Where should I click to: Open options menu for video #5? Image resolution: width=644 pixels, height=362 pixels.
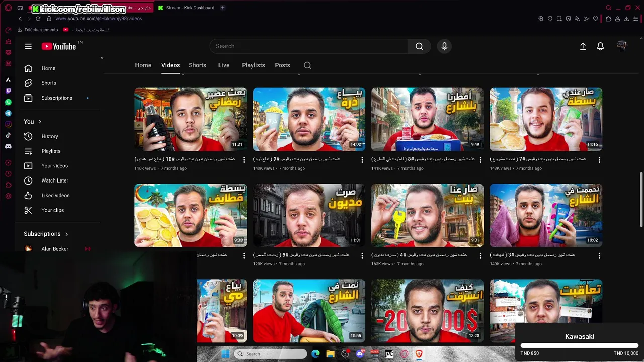tap(362, 255)
